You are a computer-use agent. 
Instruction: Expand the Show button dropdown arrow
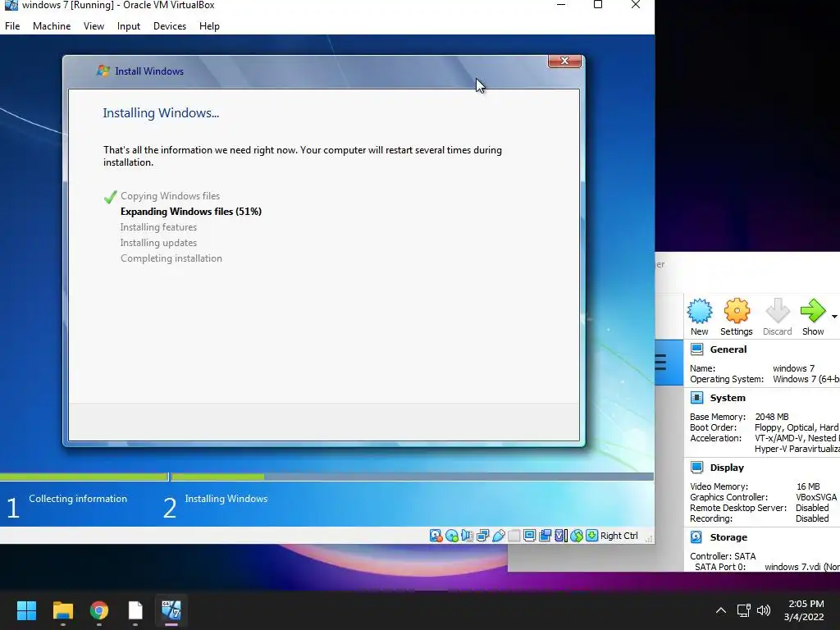click(x=834, y=317)
